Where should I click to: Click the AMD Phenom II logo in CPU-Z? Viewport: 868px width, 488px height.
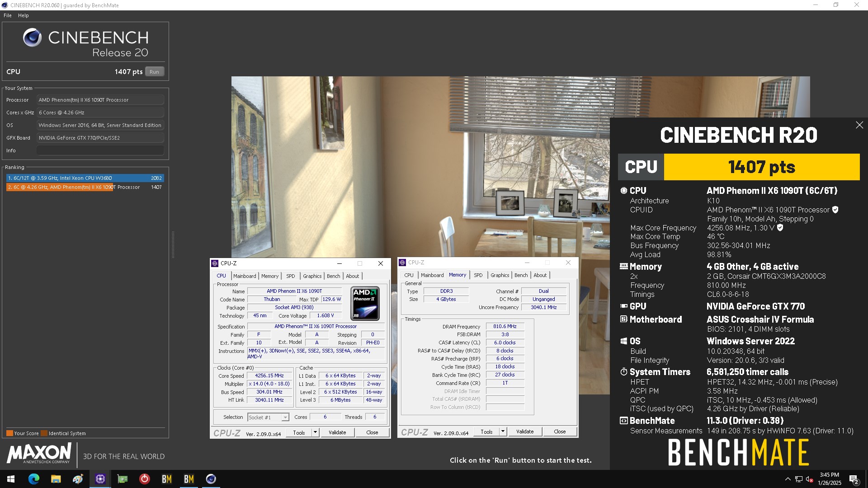pyautogui.click(x=365, y=304)
